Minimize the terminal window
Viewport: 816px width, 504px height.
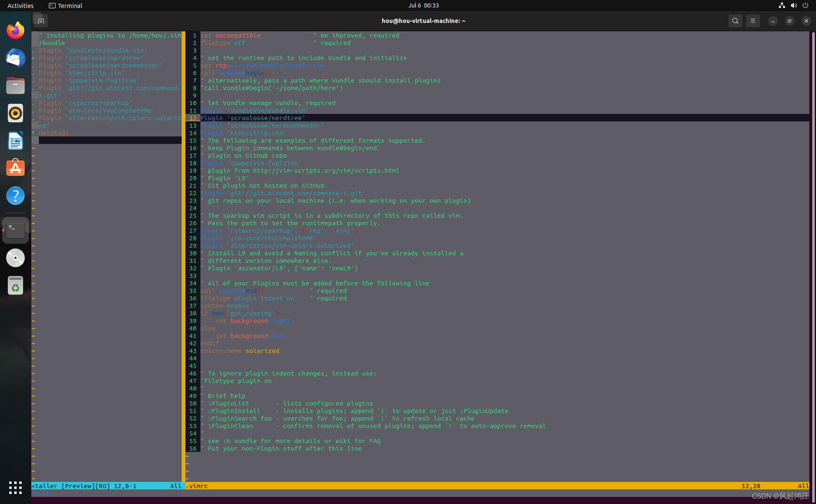coord(773,21)
